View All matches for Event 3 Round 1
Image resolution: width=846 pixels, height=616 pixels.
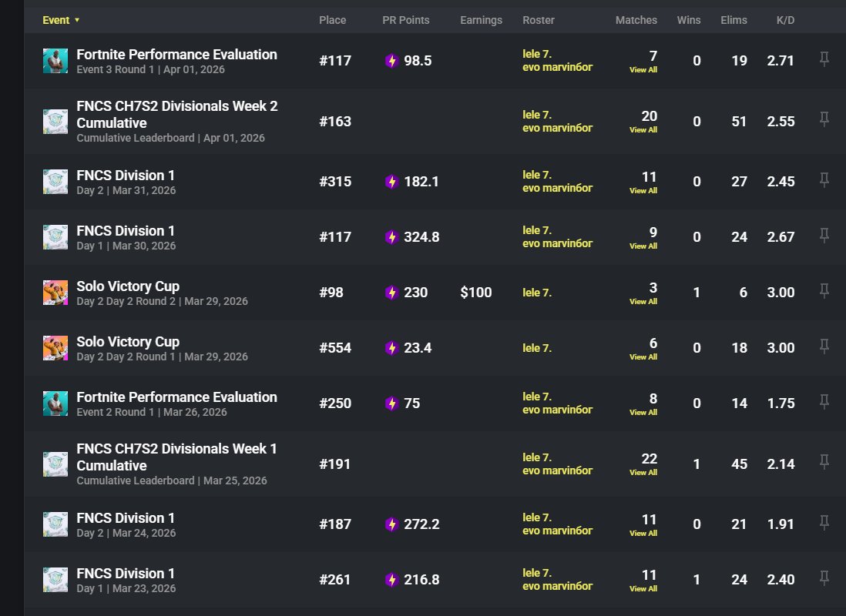coord(643,69)
